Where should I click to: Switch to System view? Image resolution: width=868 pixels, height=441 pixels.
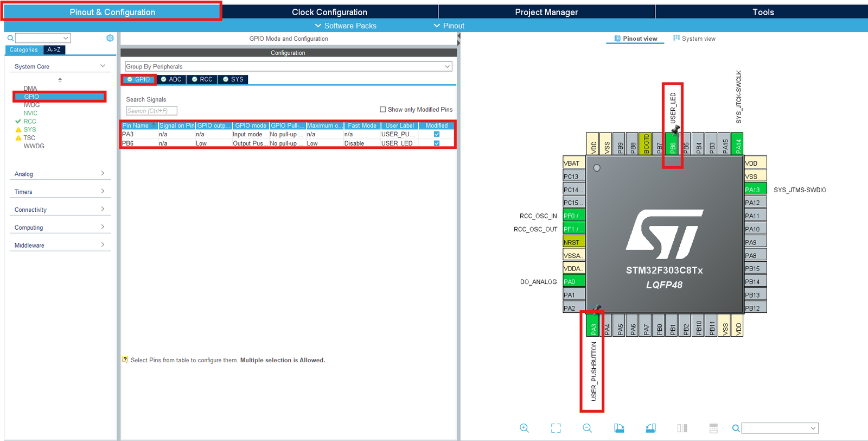coord(694,39)
